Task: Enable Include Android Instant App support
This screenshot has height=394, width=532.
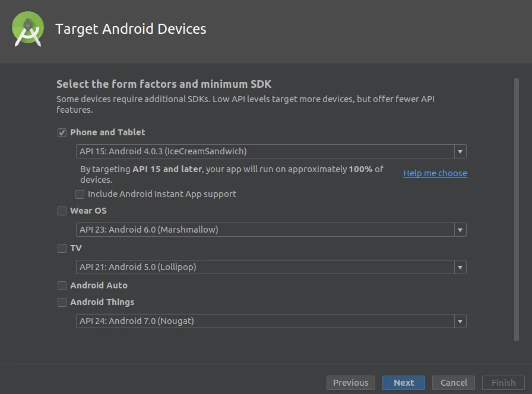Action: (x=80, y=194)
